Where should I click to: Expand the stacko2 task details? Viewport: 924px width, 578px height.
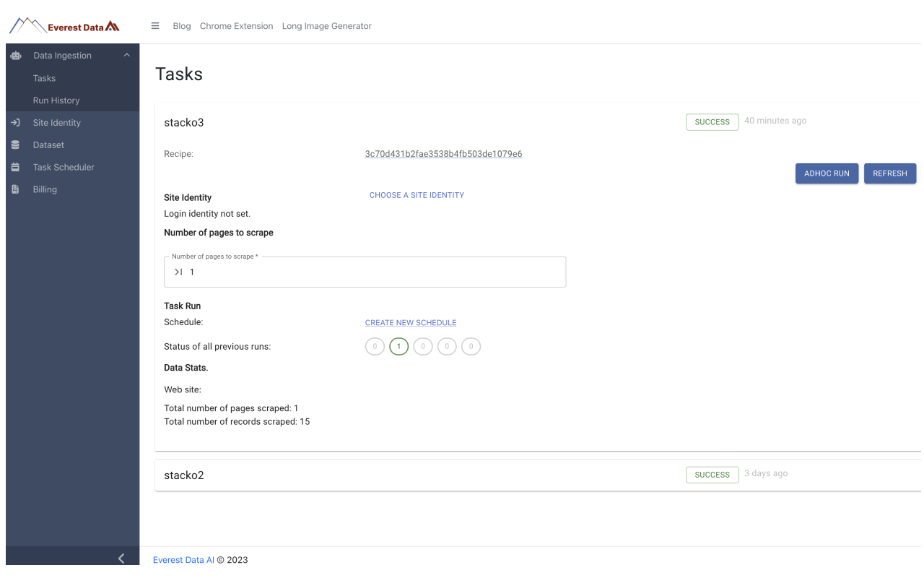(x=184, y=475)
